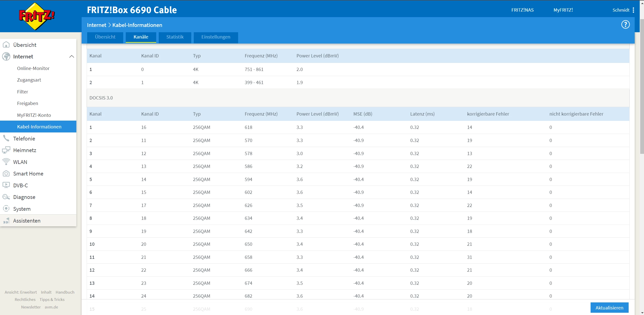Click the Telefonie phone icon
Screen dimensions: 644x315
click(6, 138)
